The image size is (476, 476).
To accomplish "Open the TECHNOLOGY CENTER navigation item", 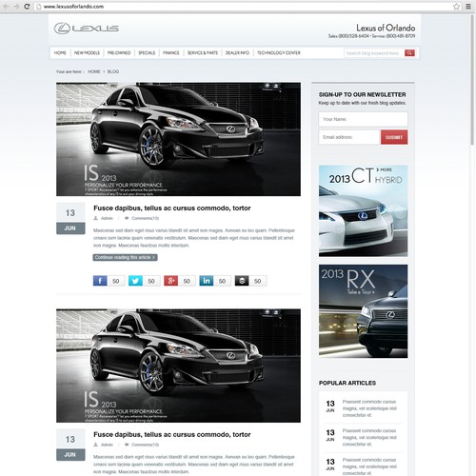I will tap(279, 53).
